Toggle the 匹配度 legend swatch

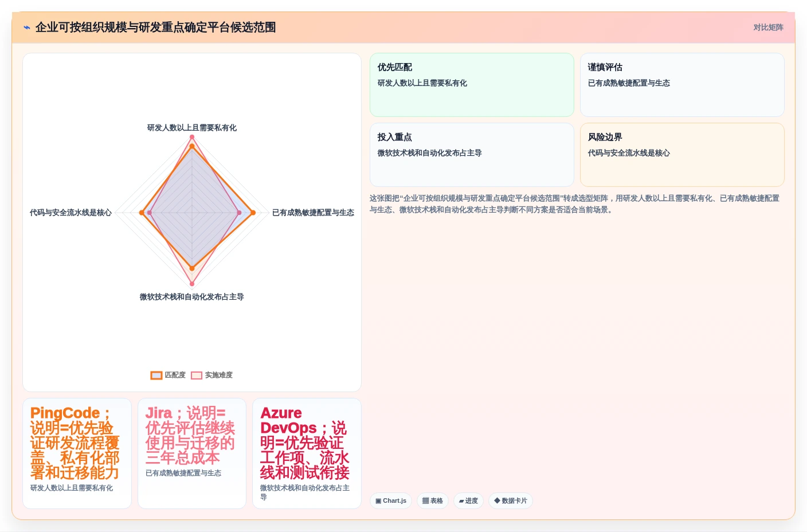[x=156, y=375]
